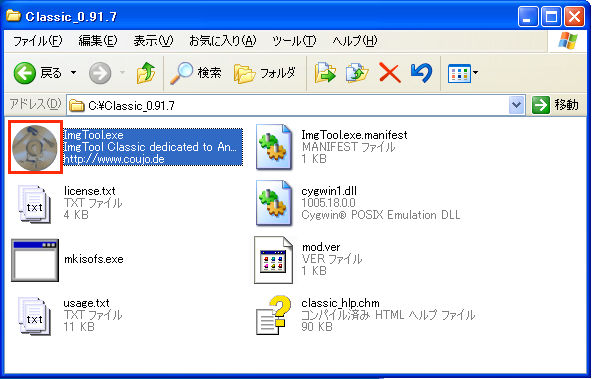Click the http://www.coujo.de text

(114, 159)
